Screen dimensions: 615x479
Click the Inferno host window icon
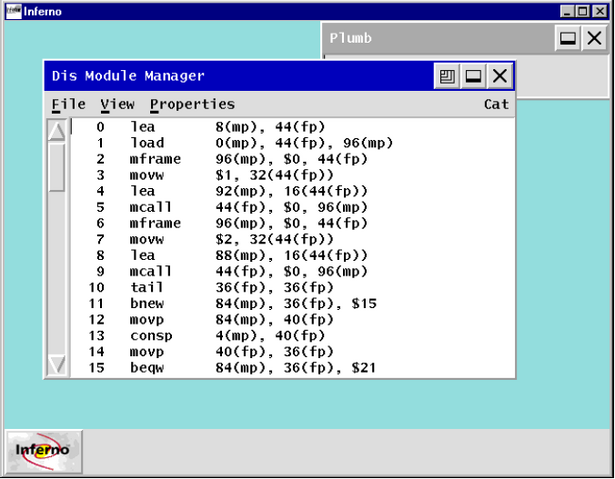click(14, 11)
